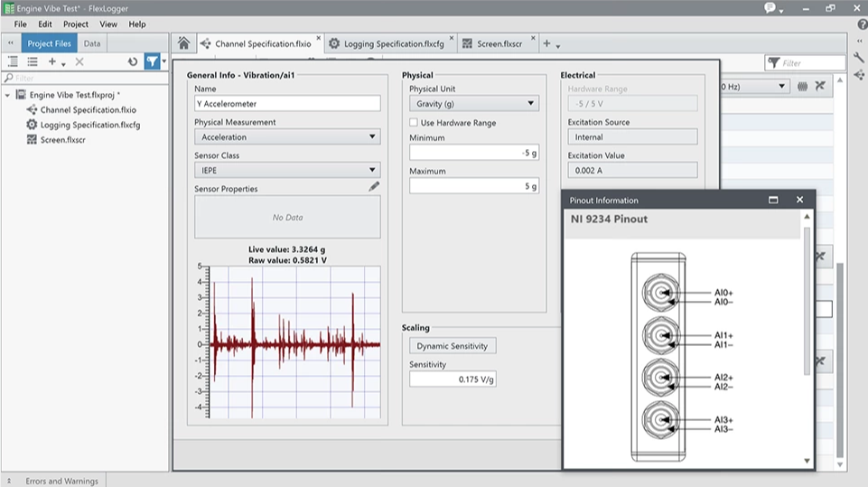Image resolution: width=868 pixels, height=487 pixels.
Task: Enable Use Hardware Range checkbox
Action: click(x=414, y=123)
